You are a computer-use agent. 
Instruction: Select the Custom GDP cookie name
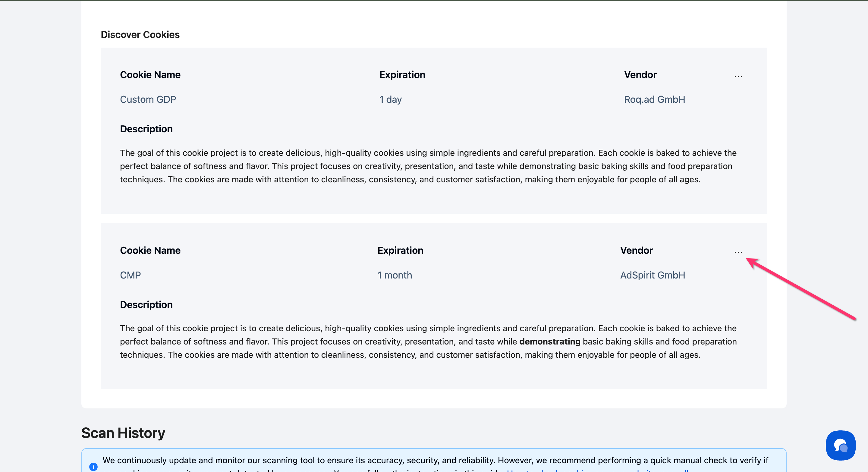[x=148, y=99]
